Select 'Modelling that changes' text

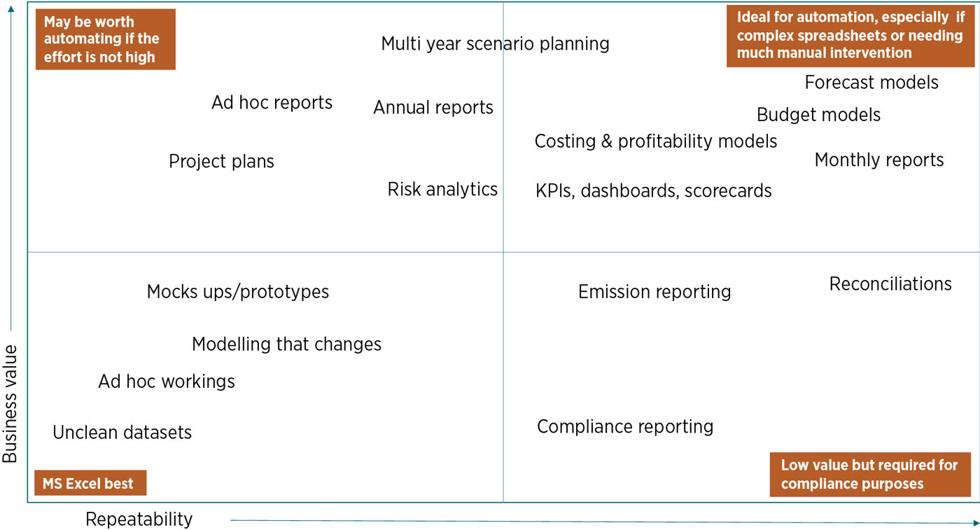point(286,344)
